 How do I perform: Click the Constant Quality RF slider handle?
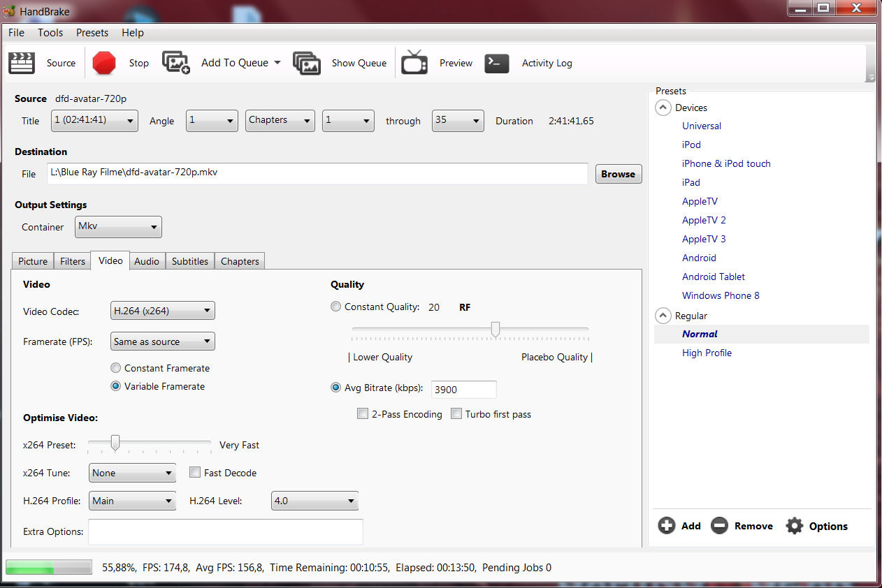pyautogui.click(x=496, y=329)
